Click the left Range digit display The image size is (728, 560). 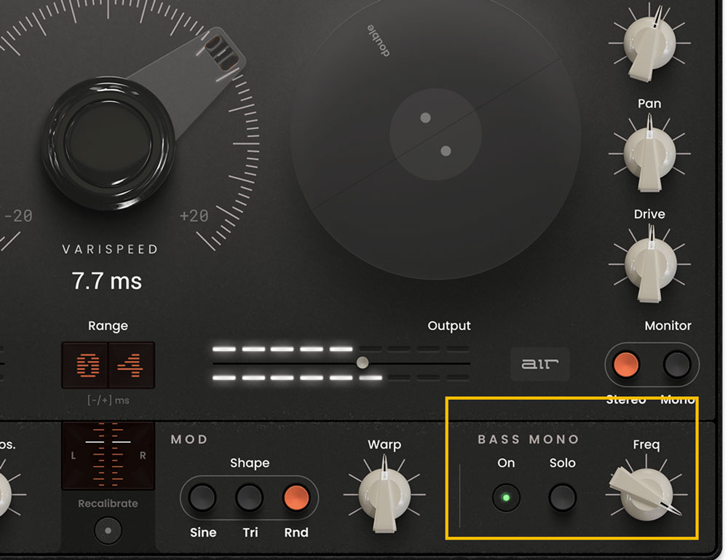point(85,365)
